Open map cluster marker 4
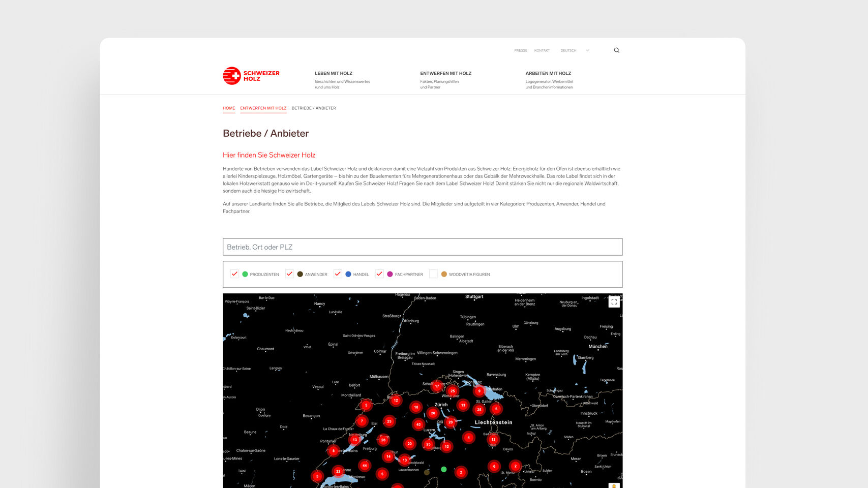The width and height of the screenshot is (868, 488). click(469, 437)
